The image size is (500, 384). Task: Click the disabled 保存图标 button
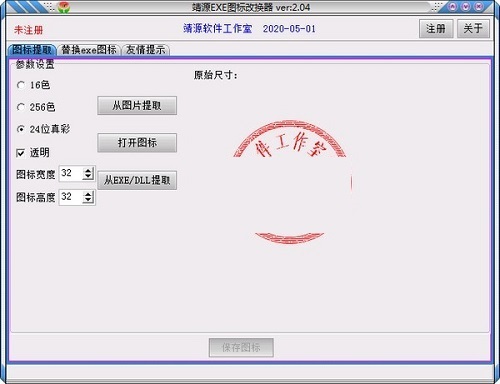(241, 348)
